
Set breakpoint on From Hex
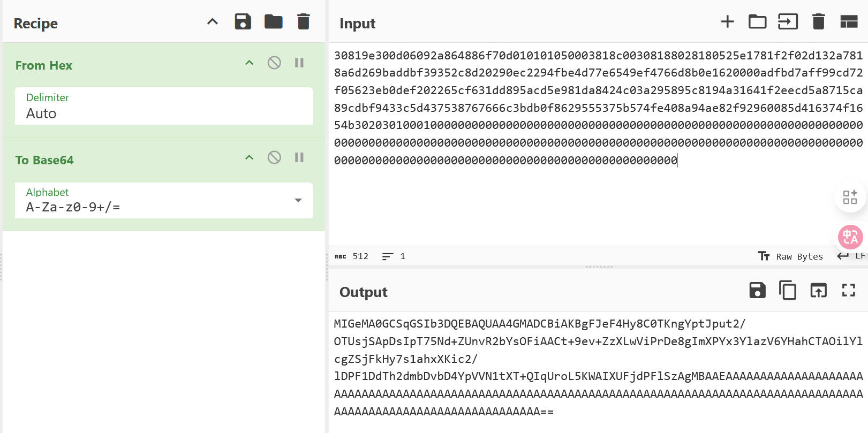299,63
